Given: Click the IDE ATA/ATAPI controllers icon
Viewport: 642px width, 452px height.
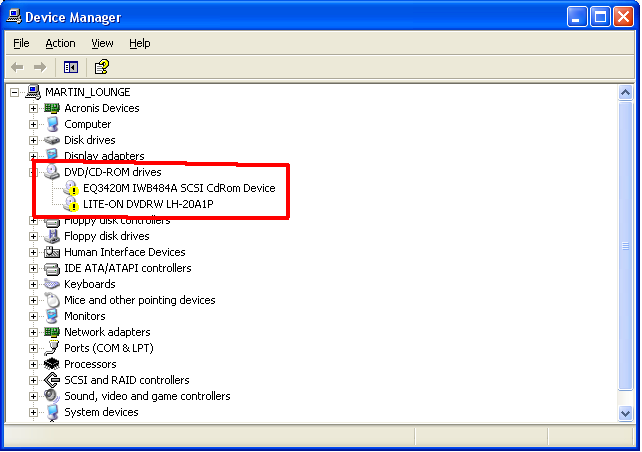Looking at the screenshot, I should 52,269.
